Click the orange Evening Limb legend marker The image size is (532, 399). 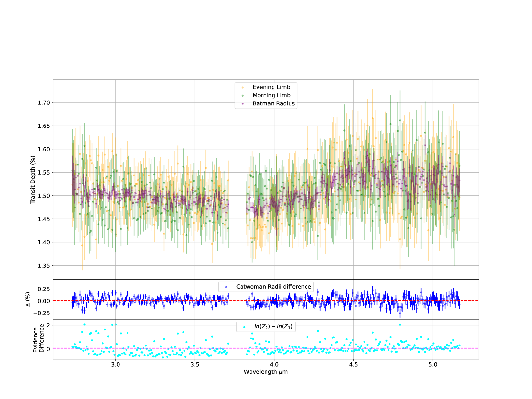pos(243,87)
